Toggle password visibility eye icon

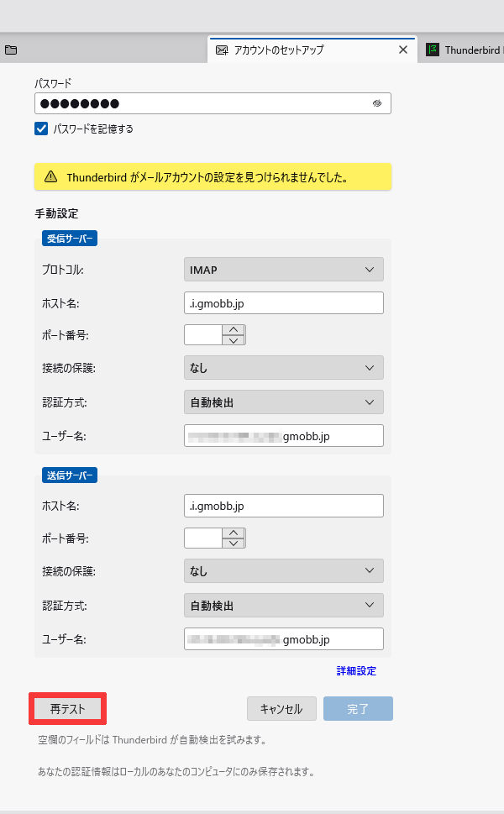coord(377,103)
